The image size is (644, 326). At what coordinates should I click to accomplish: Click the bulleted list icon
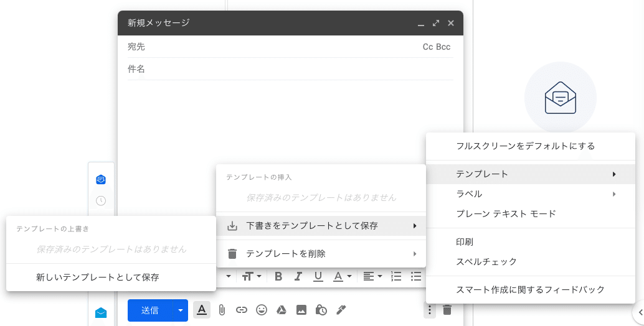416,276
